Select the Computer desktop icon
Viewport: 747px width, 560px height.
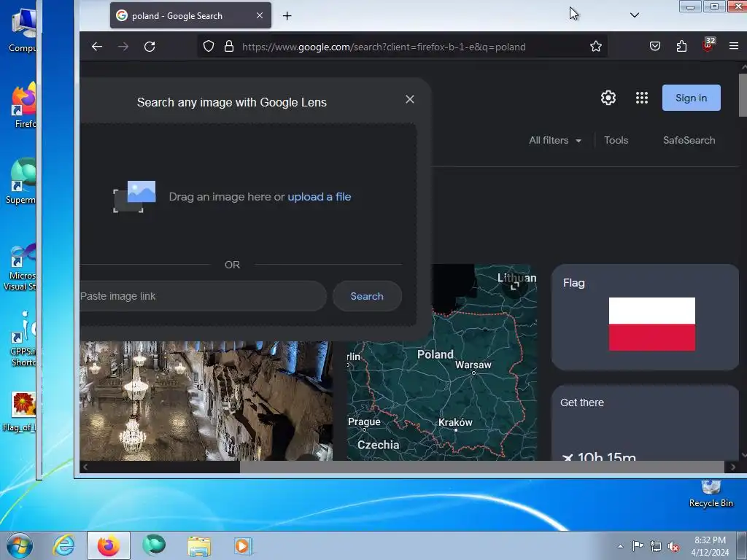pos(23,31)
